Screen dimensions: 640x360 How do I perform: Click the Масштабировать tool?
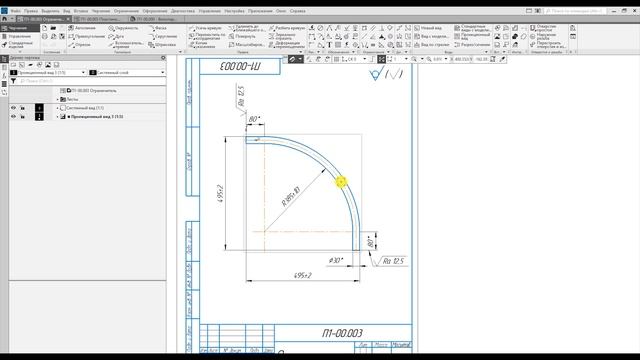pyautogui.click(x=247, y=45)
